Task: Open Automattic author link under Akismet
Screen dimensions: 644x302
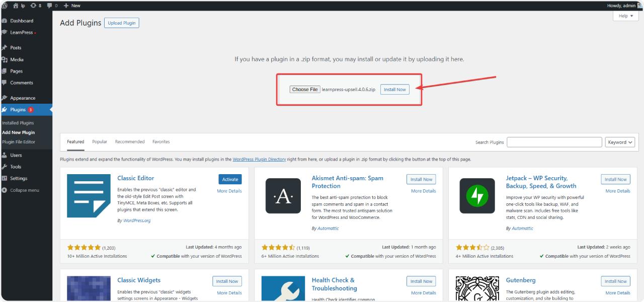Action: pos(328,229)
